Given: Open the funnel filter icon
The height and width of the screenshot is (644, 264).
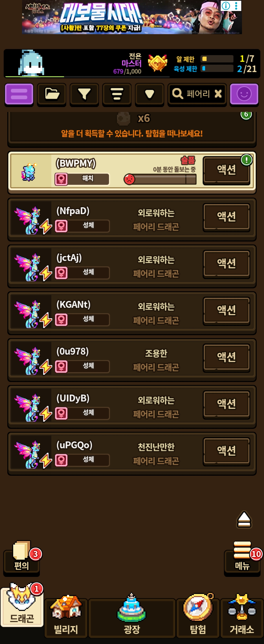Looking at the screenshot, I should tap(84, 94).
